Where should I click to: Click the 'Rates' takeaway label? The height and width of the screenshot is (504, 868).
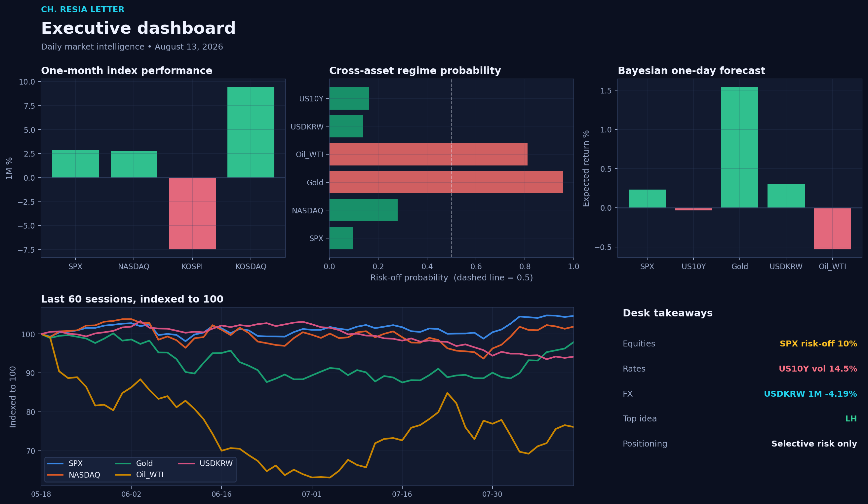point(634,369)
